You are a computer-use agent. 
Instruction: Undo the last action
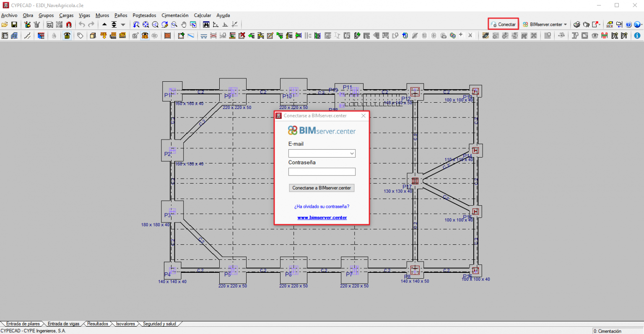point(81,24)
